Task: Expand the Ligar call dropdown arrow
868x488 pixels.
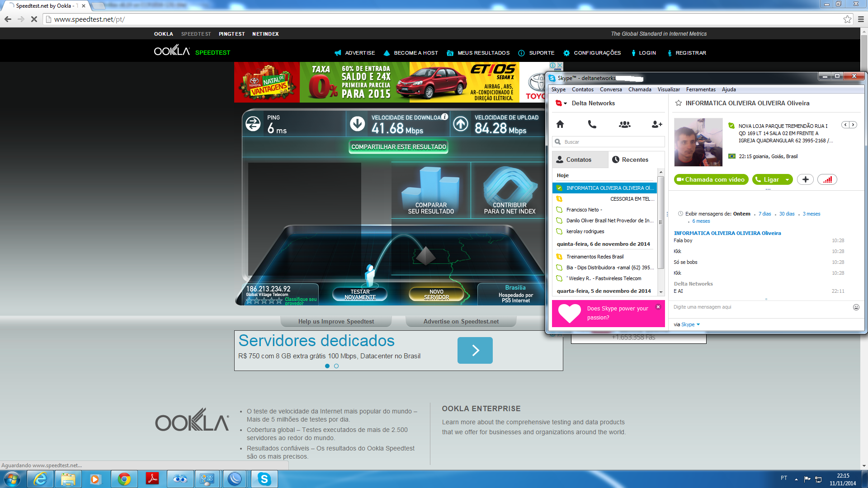Action: pos(787,180)
